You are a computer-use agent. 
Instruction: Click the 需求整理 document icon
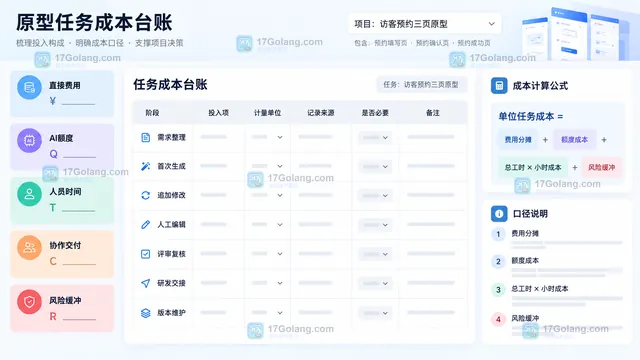[x=145, y=138]
